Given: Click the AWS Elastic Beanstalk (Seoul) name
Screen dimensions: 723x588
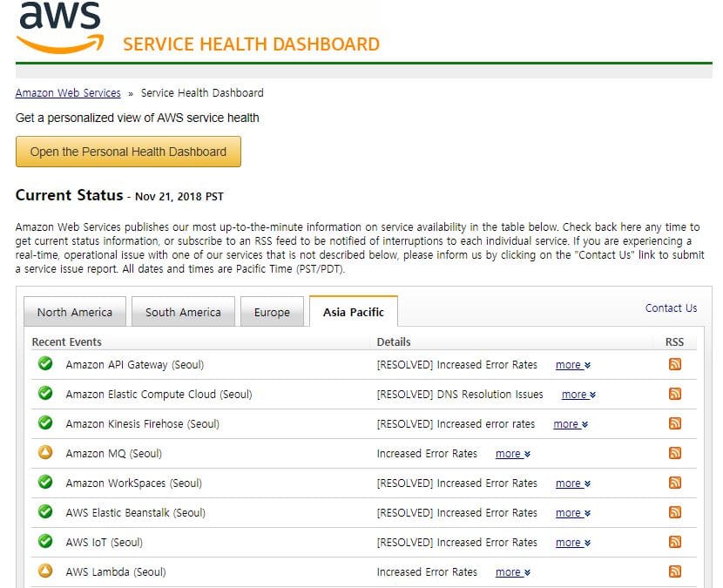Looking at the screenshot, I should click(x=136, y=513).
